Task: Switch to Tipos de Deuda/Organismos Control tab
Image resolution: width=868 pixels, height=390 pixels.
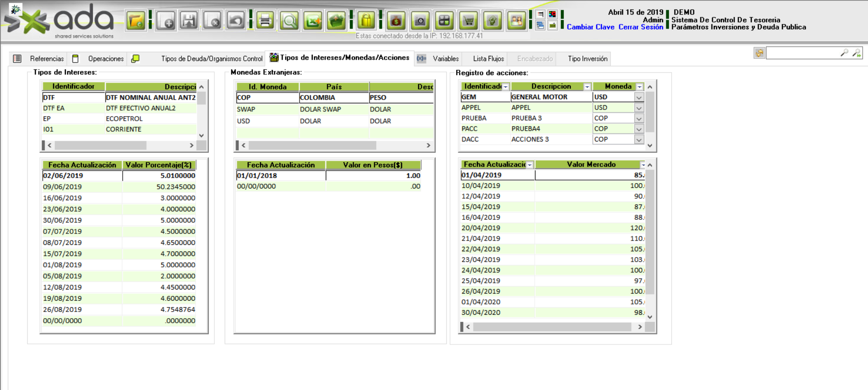Action: click(211, 59)
